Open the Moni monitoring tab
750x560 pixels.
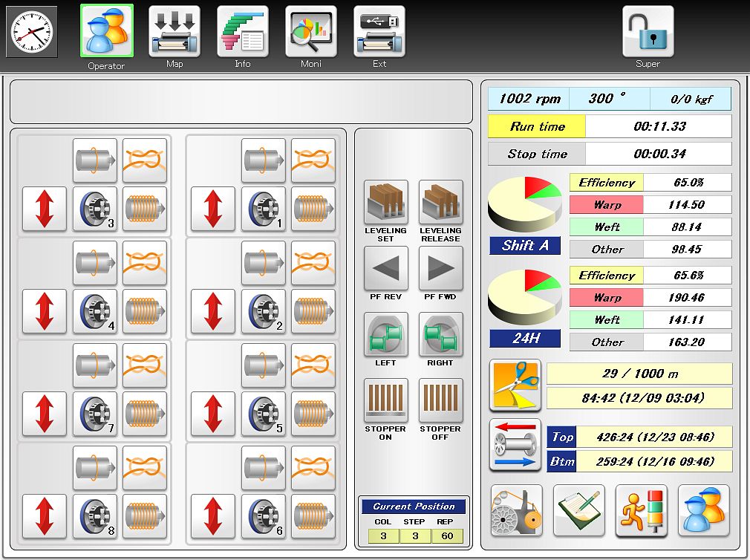coord(311,31)
